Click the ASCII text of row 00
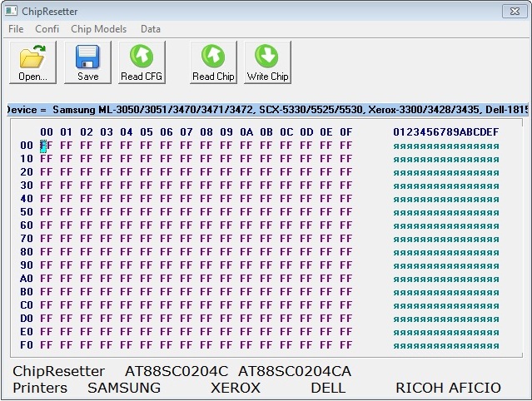The height and width of the screenshot is (401, 532). tap(446, 146)
